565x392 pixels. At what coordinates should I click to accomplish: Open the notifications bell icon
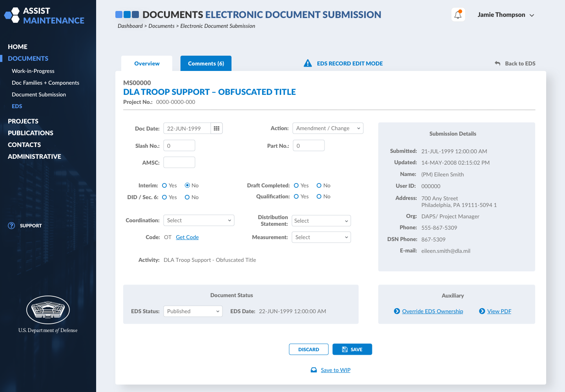(x=458, y=15)
